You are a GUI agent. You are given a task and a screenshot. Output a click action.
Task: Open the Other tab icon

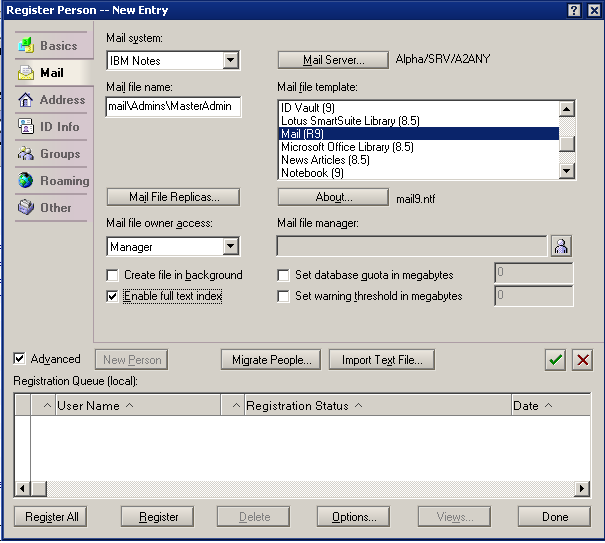coord(25,208)
